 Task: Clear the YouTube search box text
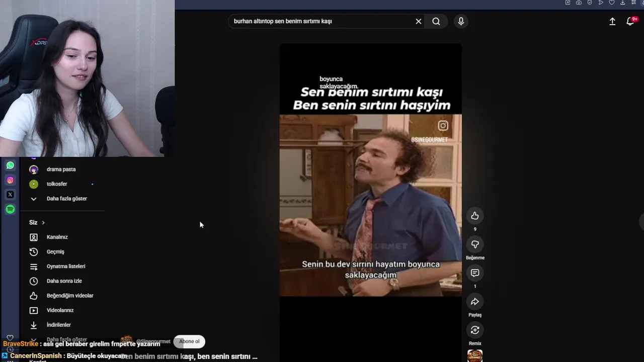click(x=418, y=21)
